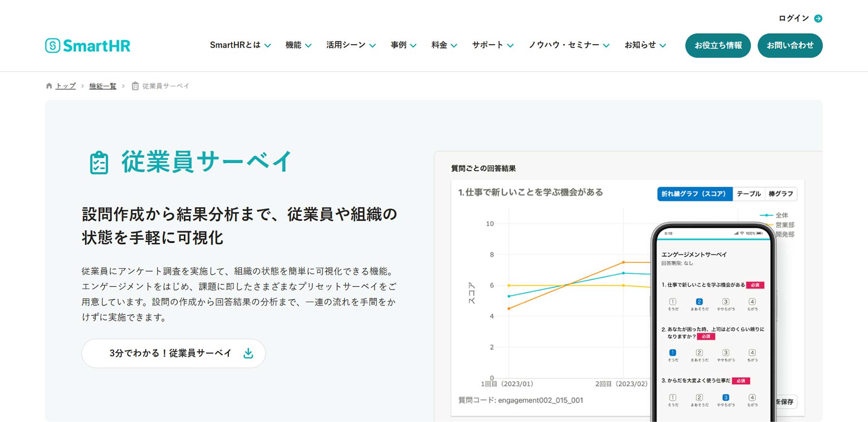Click chevron beside SmartHRとは
This screenshot has width=868, height=422.
tap(268, 46)
